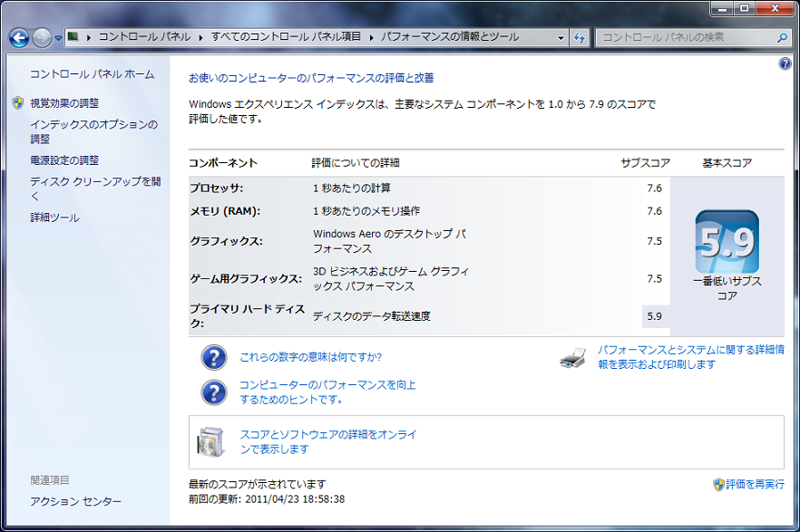800x532 pixels.
Task: Click the shield icon beside 視覚効果の調整
Action: [x=18, y=103]
